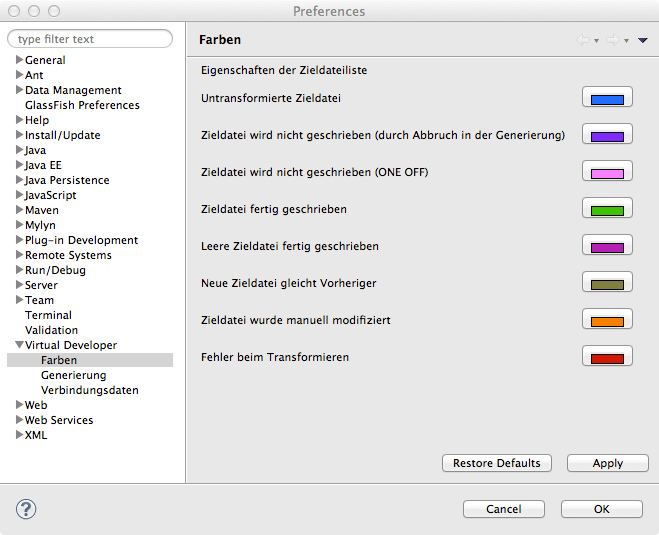Open back history dropdown arrow
Screen dimensions: 659x535
click(596, 41)
